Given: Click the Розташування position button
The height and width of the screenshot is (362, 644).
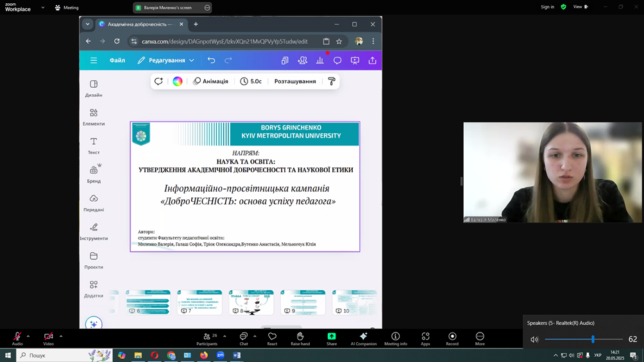Looking at the screenshot, I should coord(295,81).
